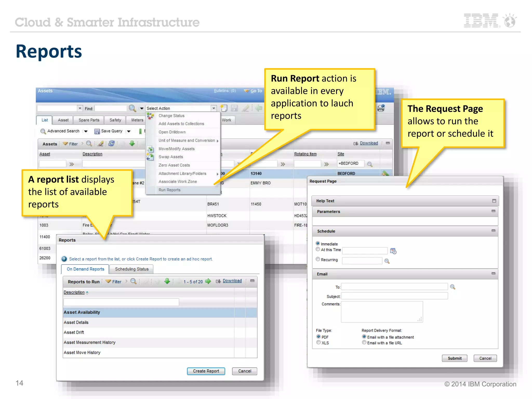Open the Select Action dropdown
This screenshot has height=399, width=532.
(213, 108)
